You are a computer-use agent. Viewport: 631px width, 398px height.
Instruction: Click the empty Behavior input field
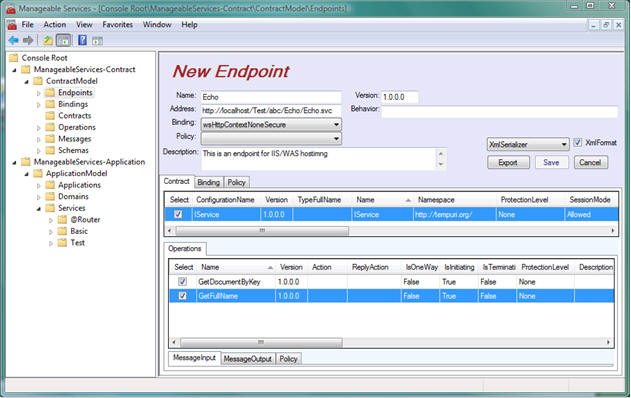[499, 111]
